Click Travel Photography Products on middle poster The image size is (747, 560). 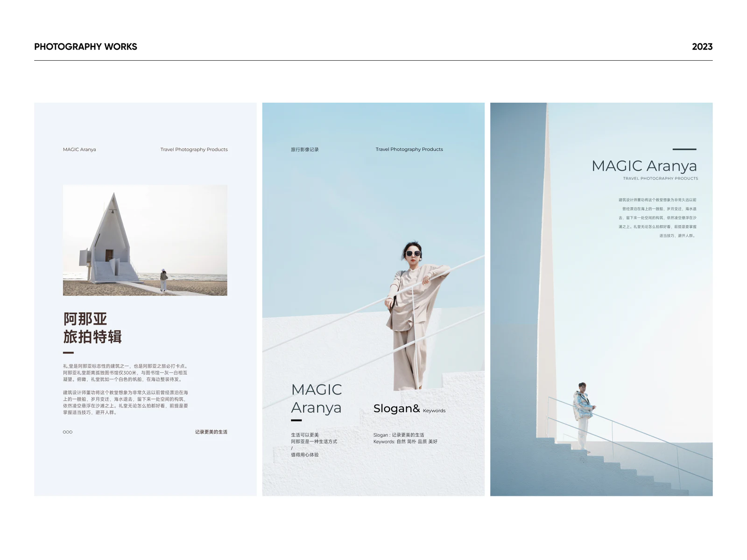click(x=409, y=149)
